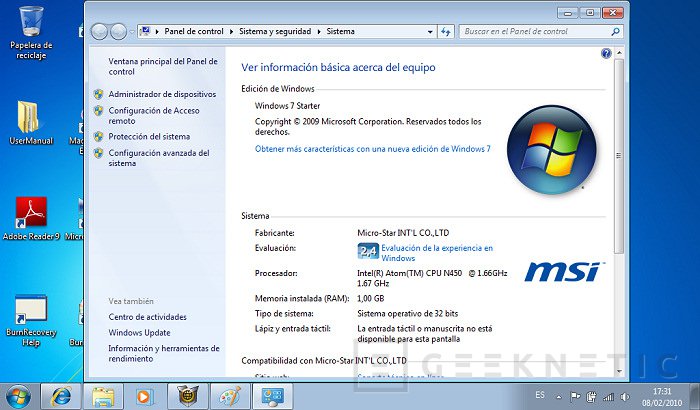Image resolution: width=700 pixels, height=410 pixels.
Task: Minimize the Sistema window
Action: click(568, 13)
